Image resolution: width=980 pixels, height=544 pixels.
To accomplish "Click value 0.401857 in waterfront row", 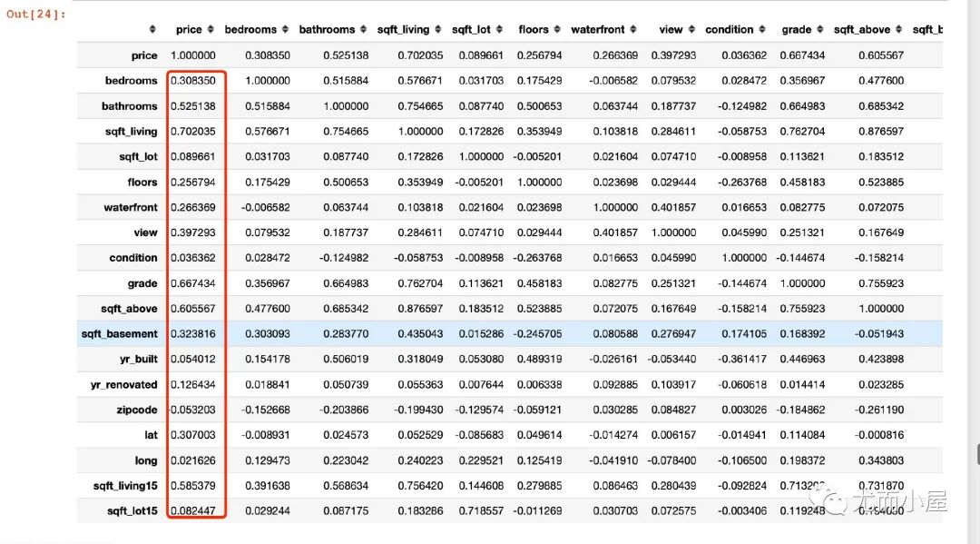I will [x=673, y=207].
